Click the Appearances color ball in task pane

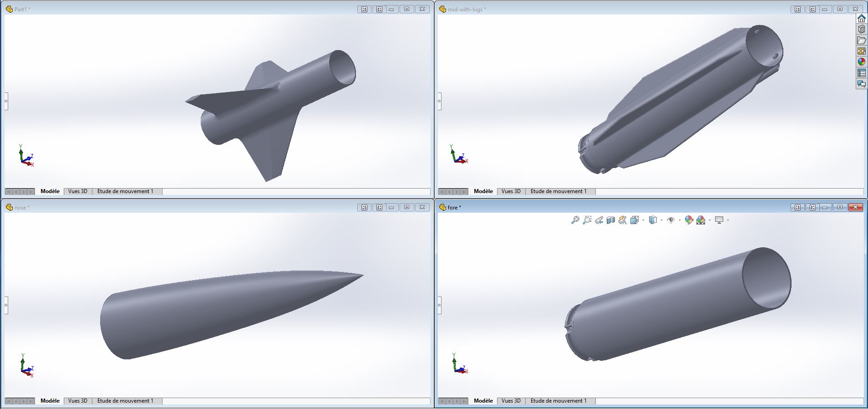pyautogui.click(x=861, y=62)
